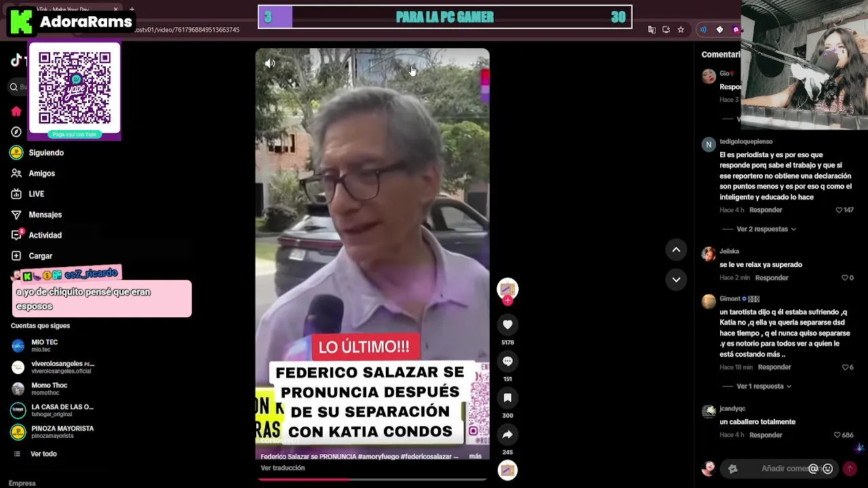Mute the TikTok video sound

point(270,64)
